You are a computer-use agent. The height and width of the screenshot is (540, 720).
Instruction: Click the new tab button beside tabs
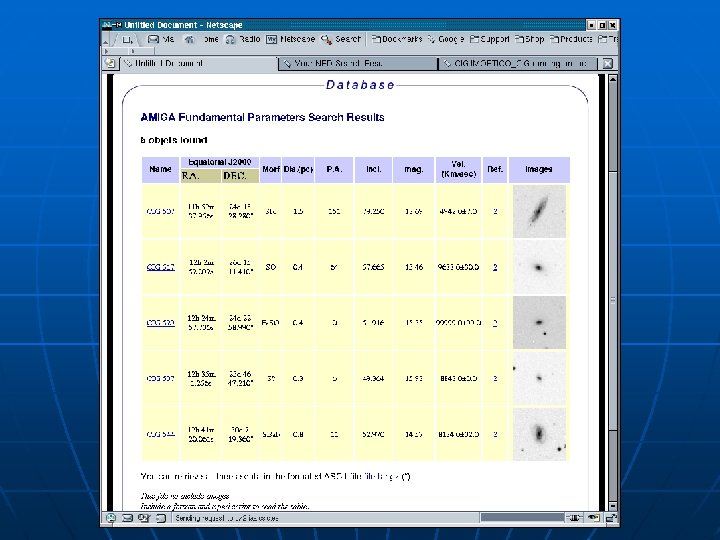[x=110, y=63]
